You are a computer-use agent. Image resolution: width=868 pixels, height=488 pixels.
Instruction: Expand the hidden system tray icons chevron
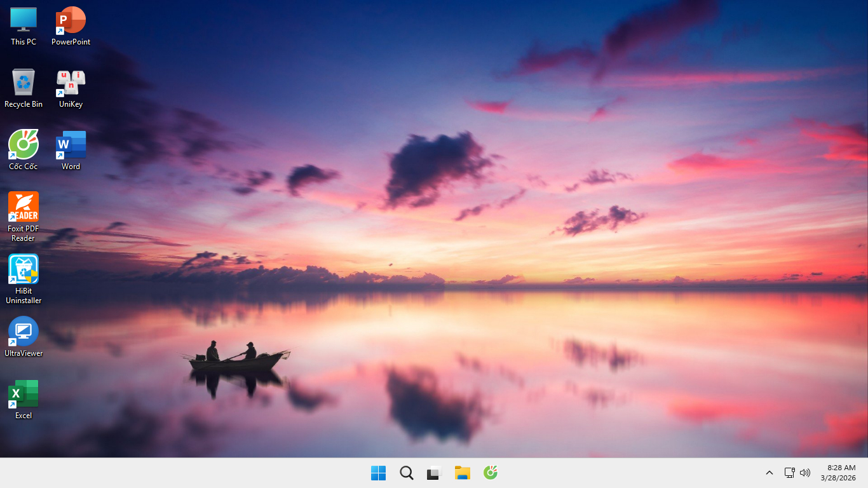coord(769,473)
